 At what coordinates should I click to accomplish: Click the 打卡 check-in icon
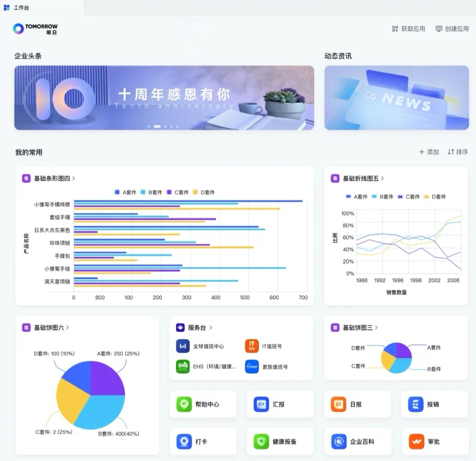(184, 442)
